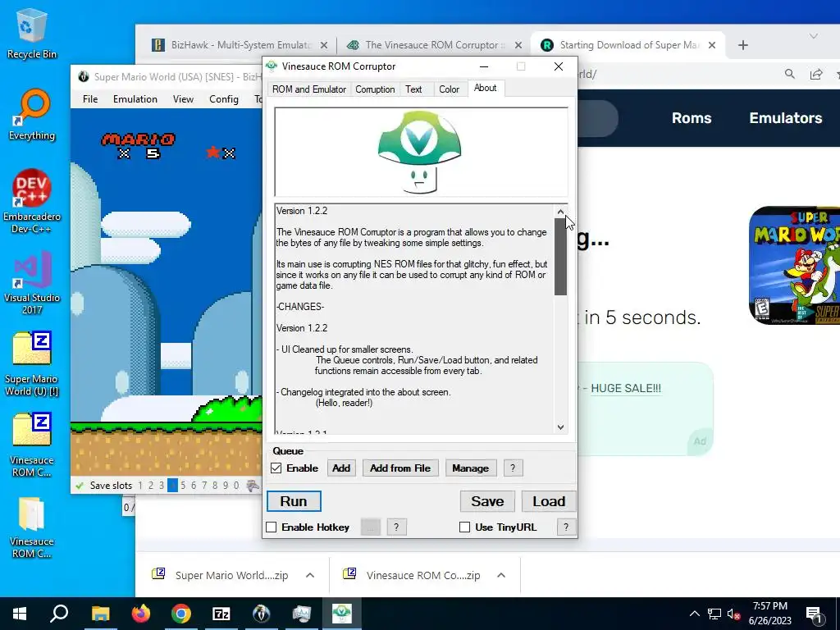This screenshot has width=840, height=630.
Task: Close the Vinesauce ROM Corruptor browser tab
Action: pyautogui.click(x=518, y=45)
